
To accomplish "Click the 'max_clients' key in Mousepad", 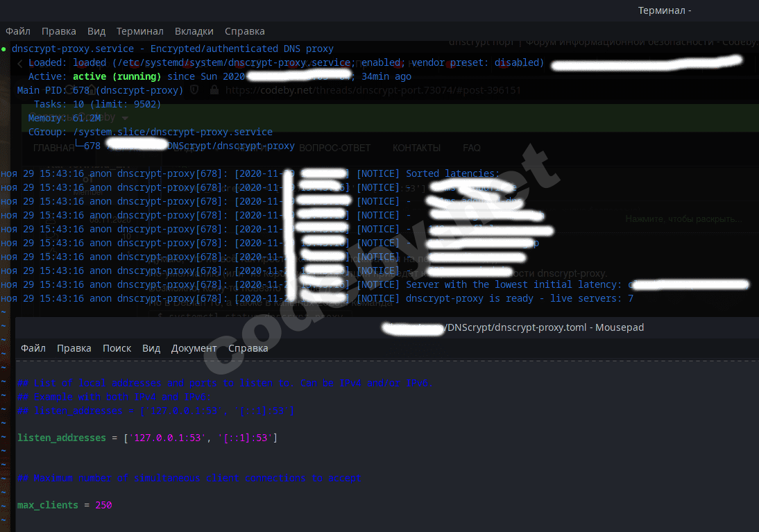I will coord(47,506).
